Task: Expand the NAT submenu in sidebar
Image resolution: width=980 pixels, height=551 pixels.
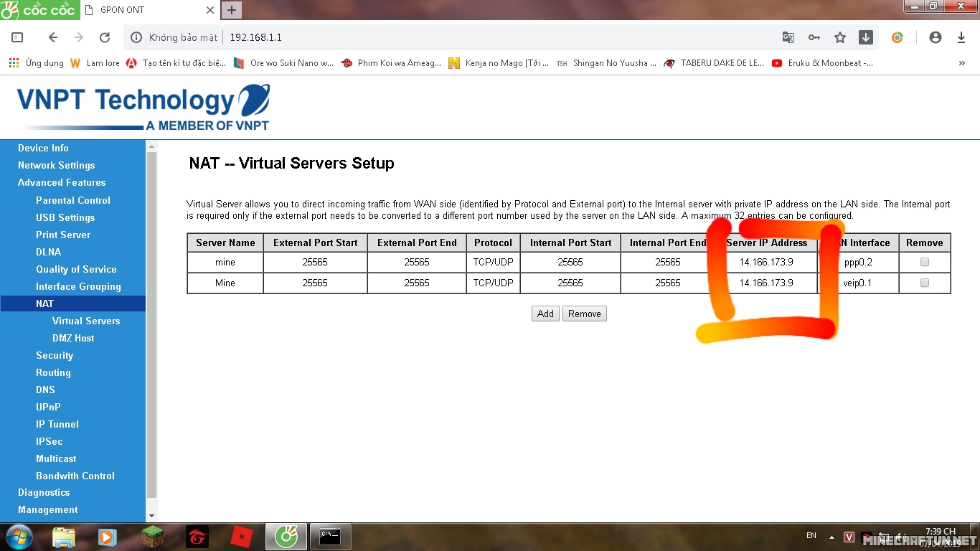Action: pyautogui.click(x=44, y=303)
